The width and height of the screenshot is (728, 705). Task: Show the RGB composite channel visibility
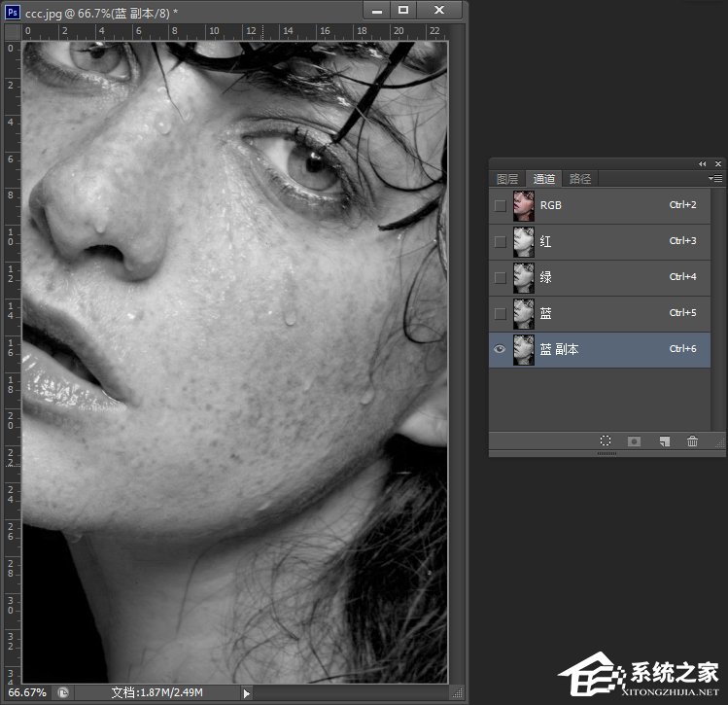coord(500,206)
